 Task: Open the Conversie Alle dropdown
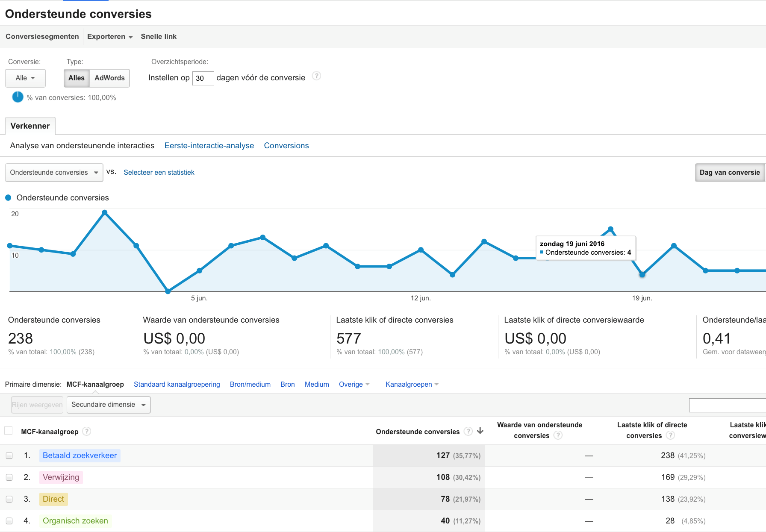(x=25, y=78)
